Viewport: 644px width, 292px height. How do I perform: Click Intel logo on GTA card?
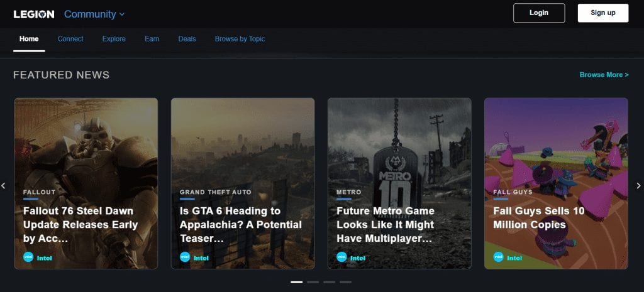pyautogui.click(x=185, y=257)
